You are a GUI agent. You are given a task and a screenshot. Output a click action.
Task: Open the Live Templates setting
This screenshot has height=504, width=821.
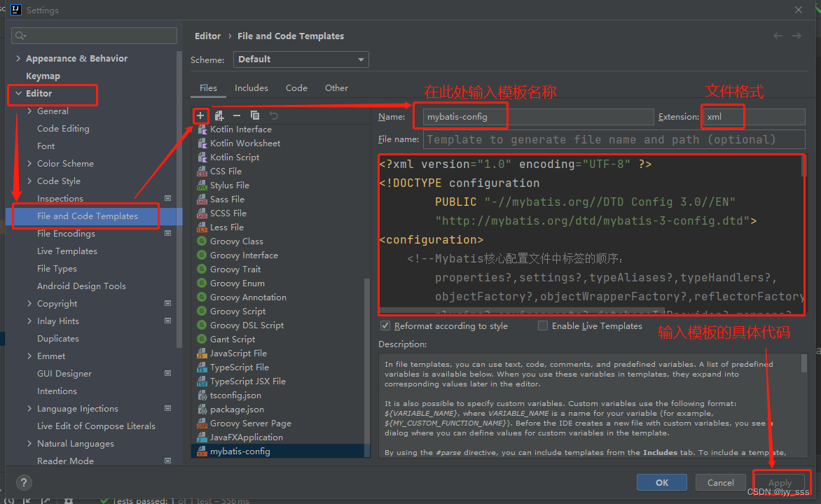[67, 251]
